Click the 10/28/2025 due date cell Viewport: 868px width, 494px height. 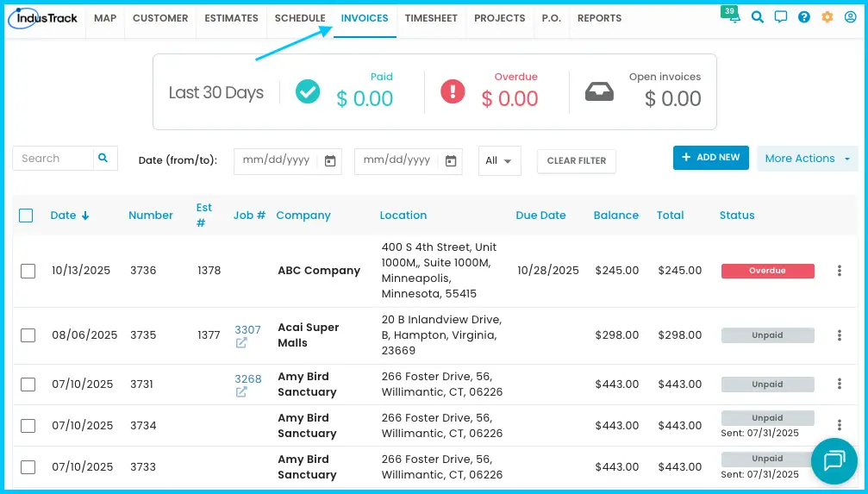548,271
